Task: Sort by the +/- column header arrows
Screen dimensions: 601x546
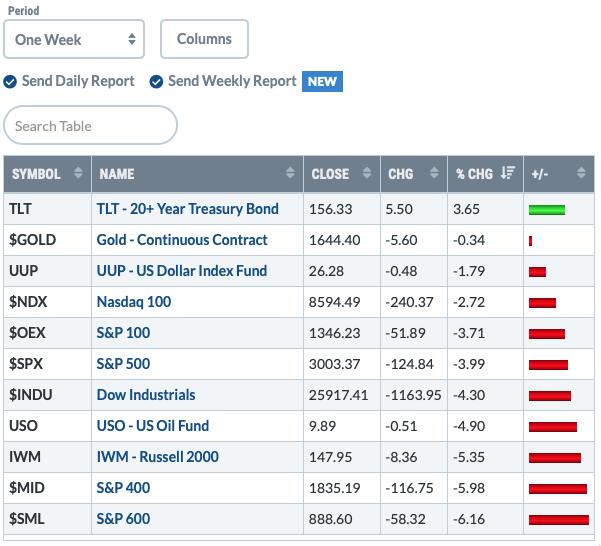Action: (x=581, y=173)
